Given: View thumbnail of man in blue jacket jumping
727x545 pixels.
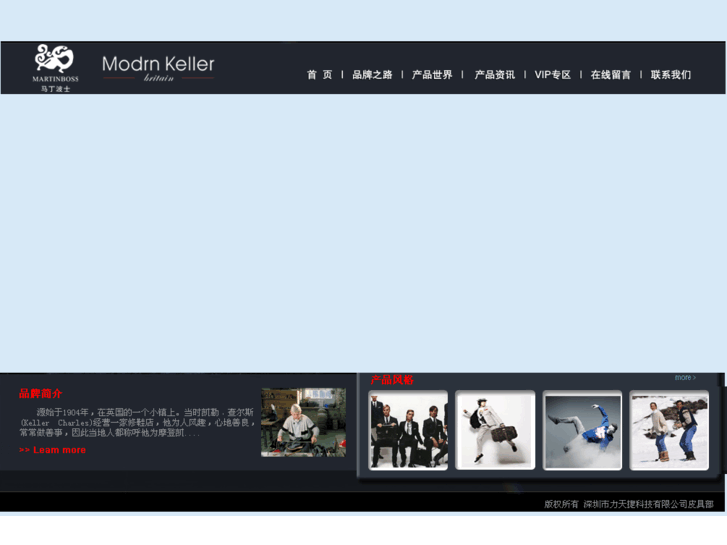Looking at the screenshot, I should point(582,430).
